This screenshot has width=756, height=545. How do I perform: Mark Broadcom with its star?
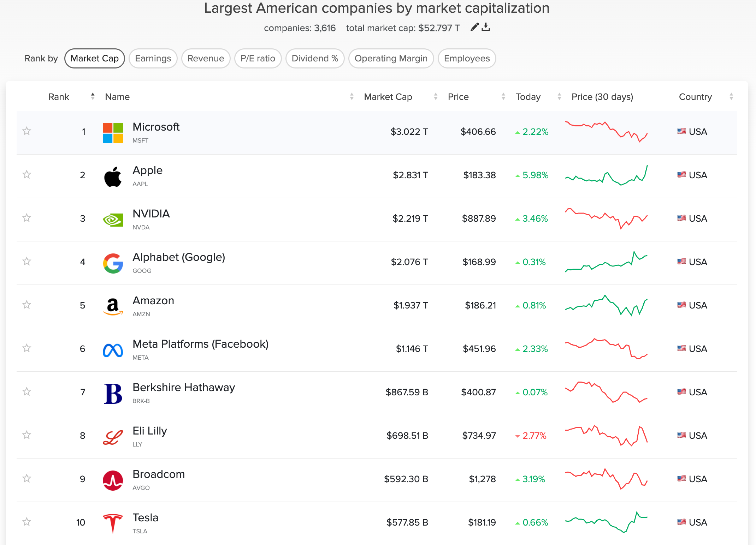[x=27, y=479]
